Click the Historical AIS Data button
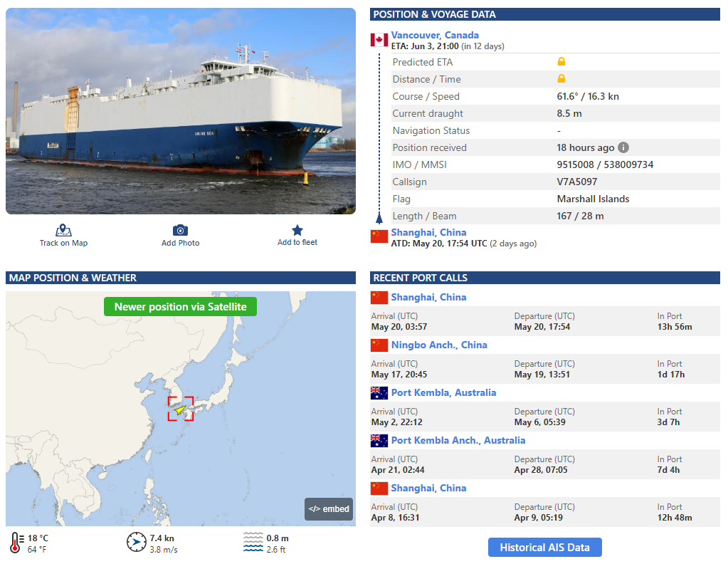The width and height of the screenshot is (728, 564). pos(544,548)
